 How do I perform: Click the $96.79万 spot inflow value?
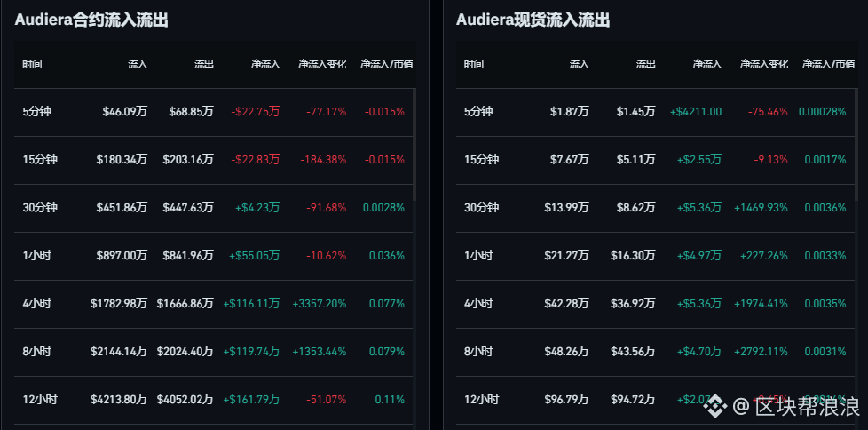click(x=567, y=400)
